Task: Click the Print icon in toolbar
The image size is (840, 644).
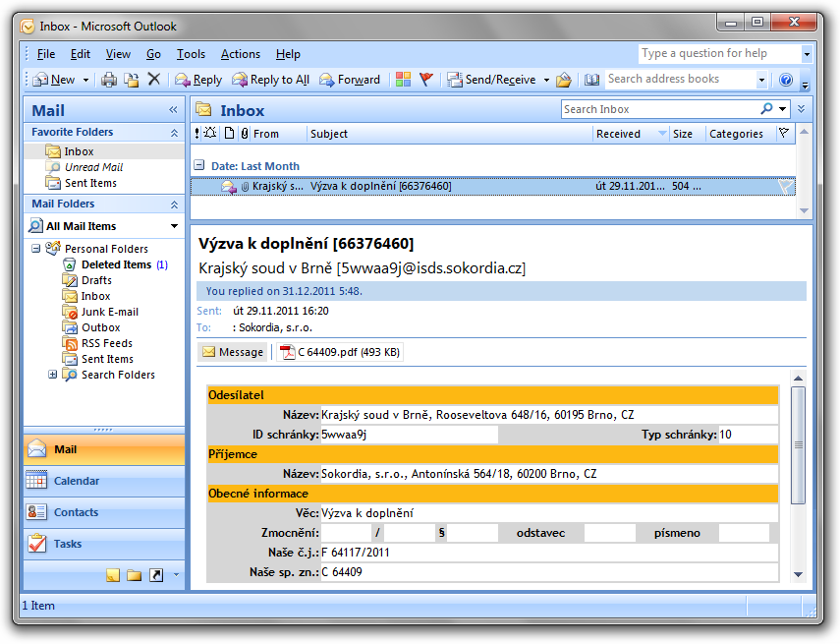Action: point(109,80)
